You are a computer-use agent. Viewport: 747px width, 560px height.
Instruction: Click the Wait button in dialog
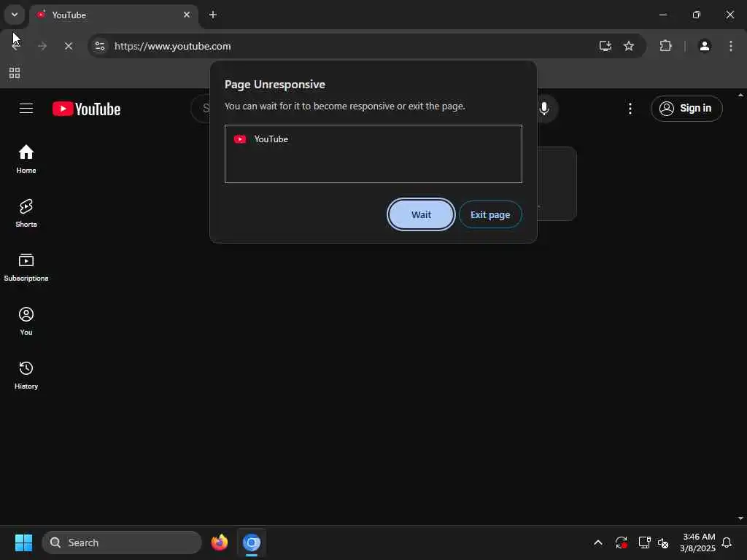coord(421,214)
